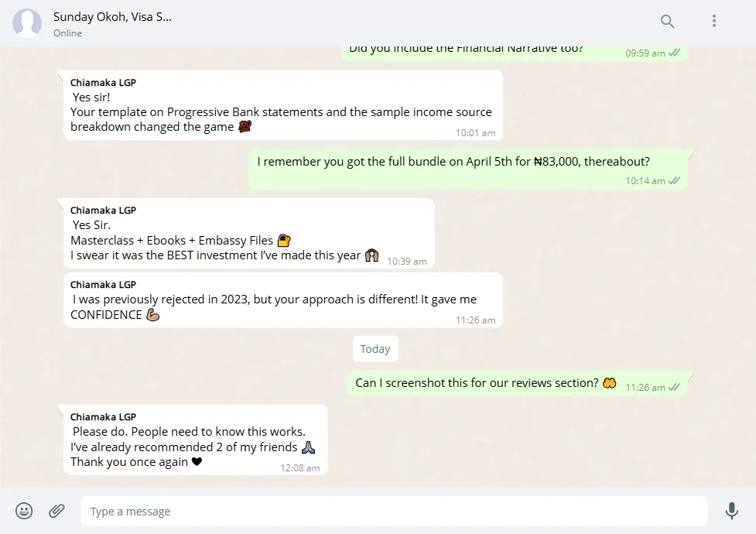Focus the Type a message field

click(394, 511)
